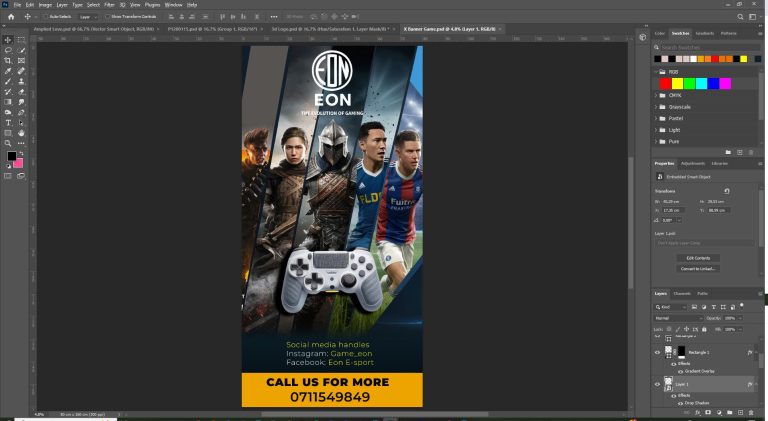Screen dimensions: 768x421
Task: Switch to the Channels tab
Action: click(x=681, y=294)
